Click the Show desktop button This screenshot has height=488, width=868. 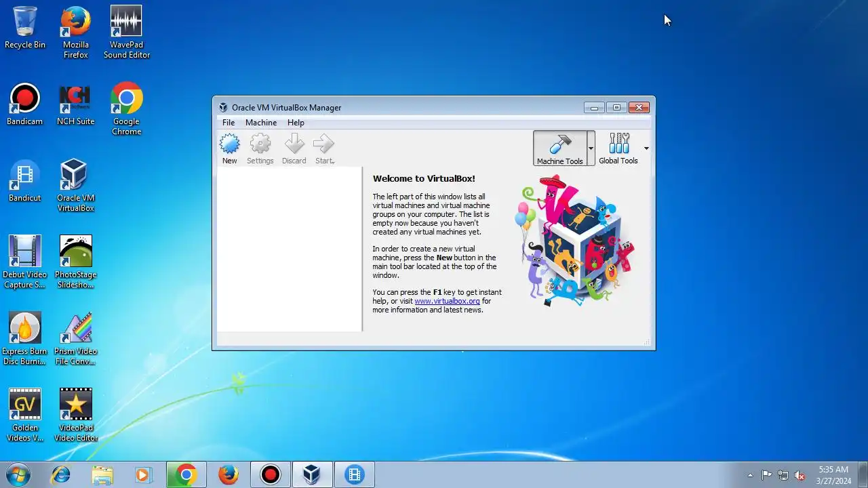pos(863,475)
